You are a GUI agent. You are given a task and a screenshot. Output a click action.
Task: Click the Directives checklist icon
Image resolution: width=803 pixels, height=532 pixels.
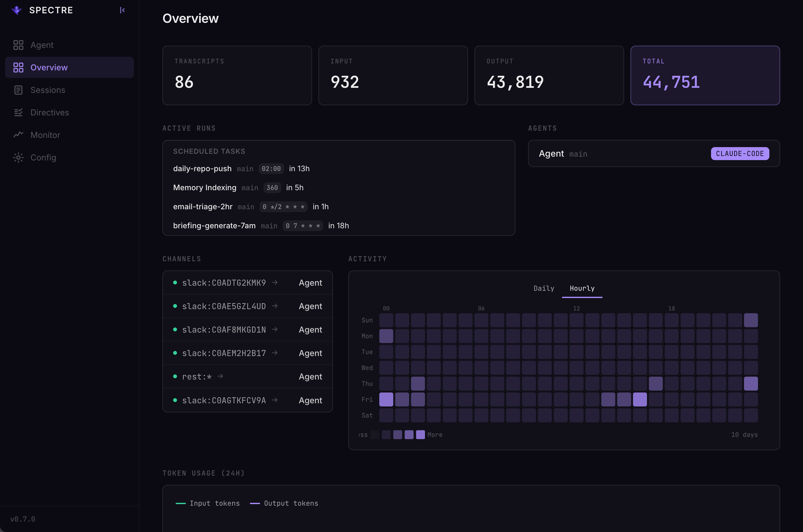tap(18, 112)
